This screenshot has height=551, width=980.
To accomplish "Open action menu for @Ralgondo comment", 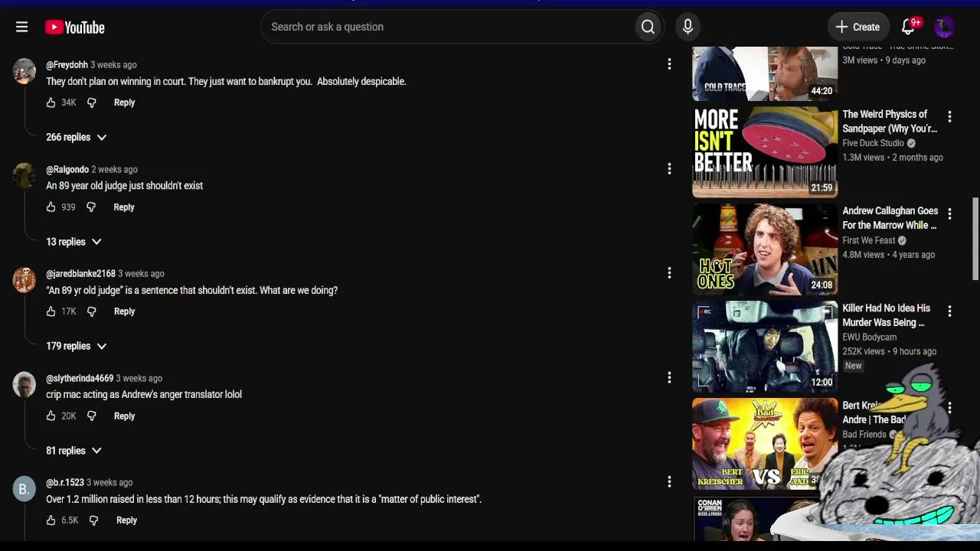I will click(x=669, y=168).
